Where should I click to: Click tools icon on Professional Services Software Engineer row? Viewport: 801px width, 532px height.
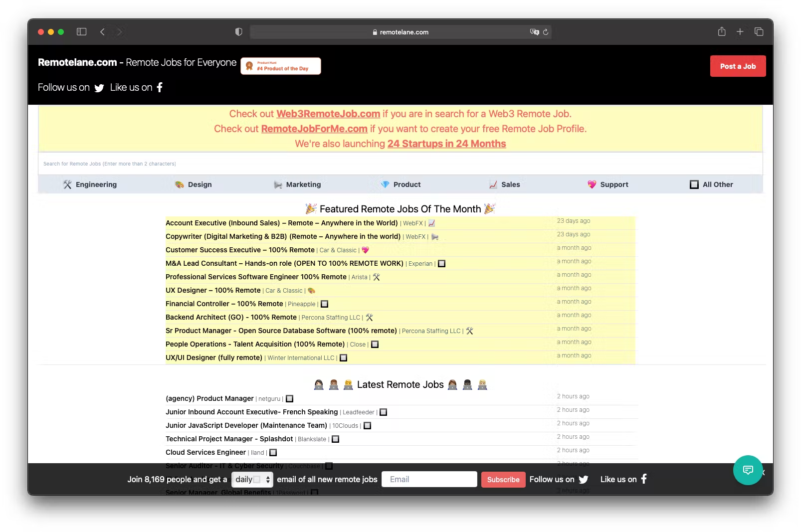coord(377,277)
